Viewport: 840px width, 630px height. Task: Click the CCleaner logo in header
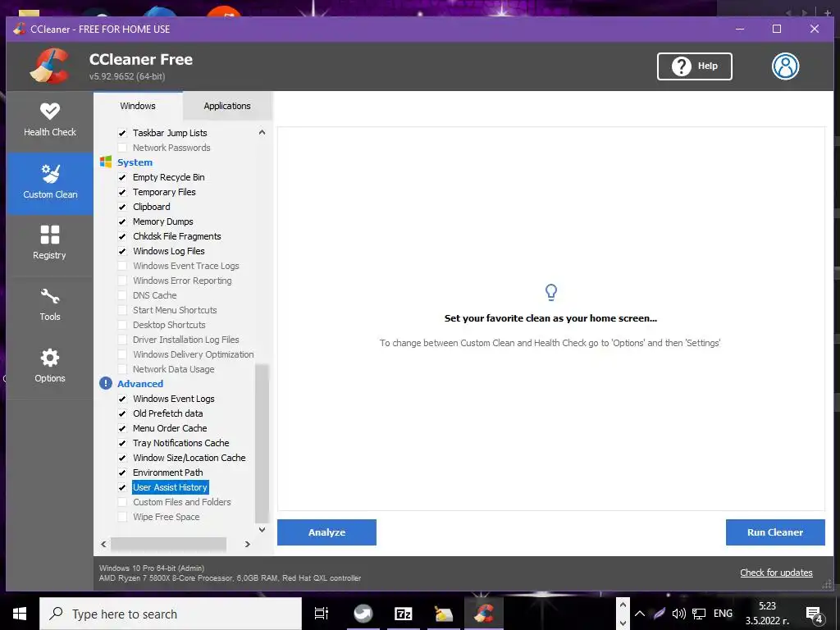pyautogui.click(x=49, y=66)
